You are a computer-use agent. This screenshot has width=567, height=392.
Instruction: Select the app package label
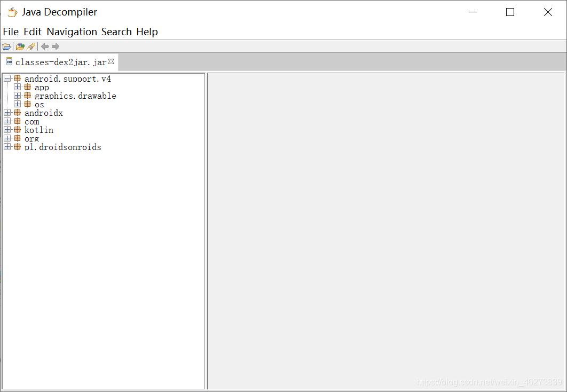[42, 87]
